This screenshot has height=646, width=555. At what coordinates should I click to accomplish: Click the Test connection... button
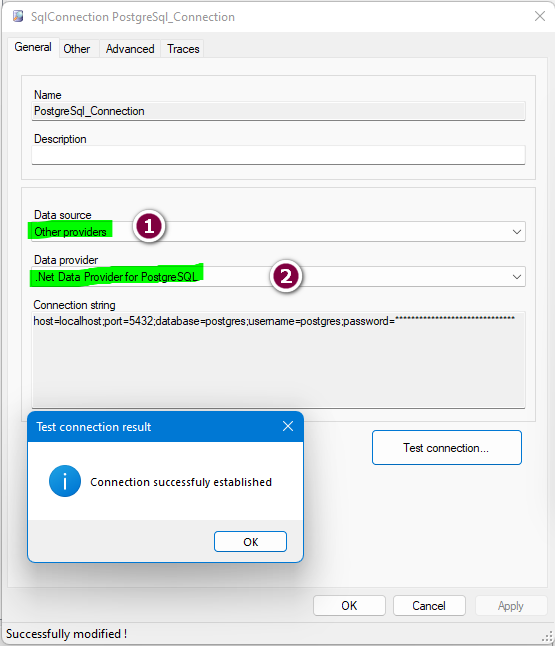[447, 448]
